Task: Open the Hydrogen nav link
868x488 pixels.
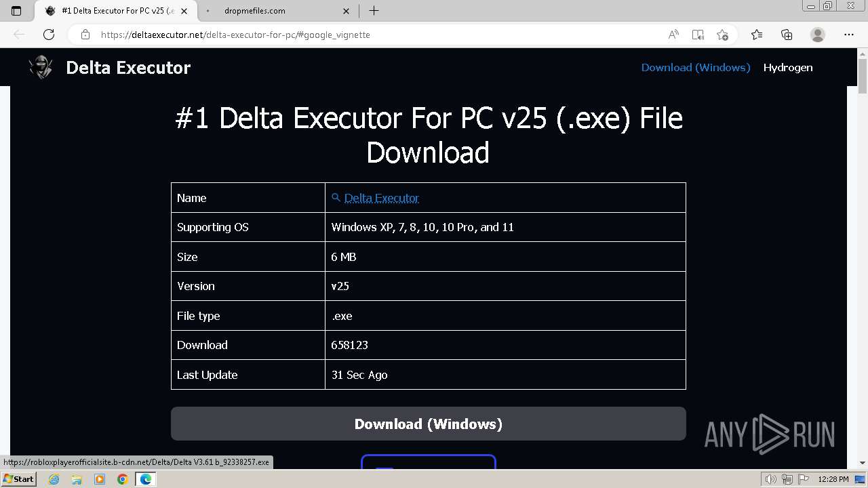Action: (788, 67)
